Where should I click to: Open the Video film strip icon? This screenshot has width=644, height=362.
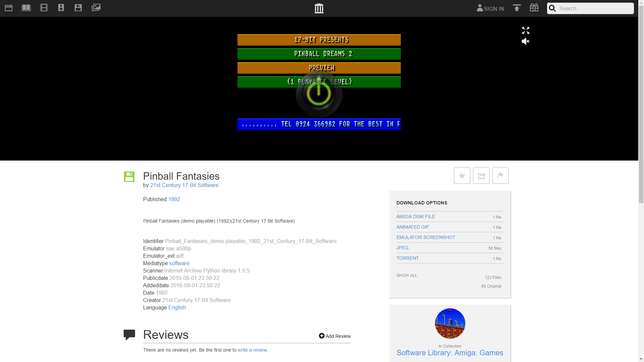click(44, 8)
